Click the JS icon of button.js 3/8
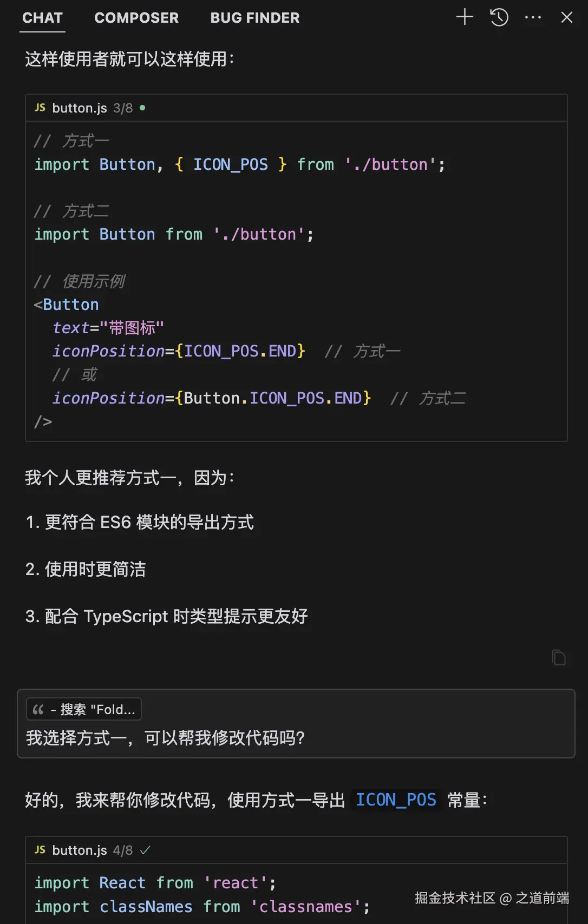The width and height of the screenshot is (588, 924). click(x=40, y=108)
